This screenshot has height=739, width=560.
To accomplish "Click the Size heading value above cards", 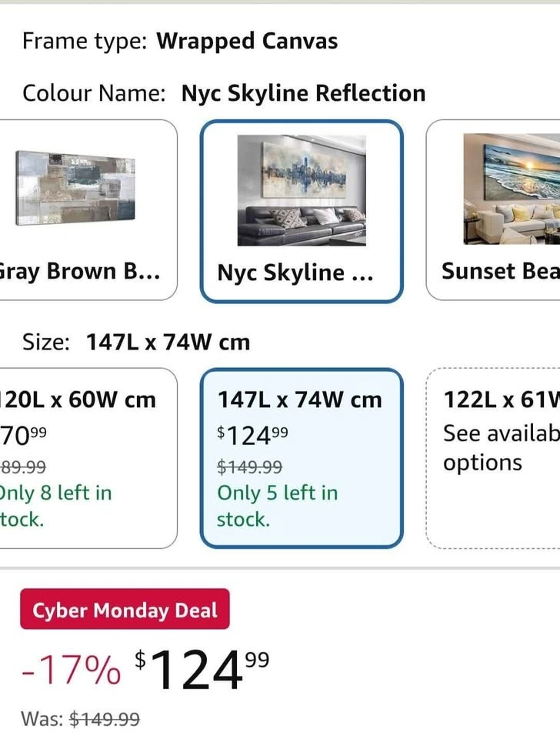I will click(168, 342).
